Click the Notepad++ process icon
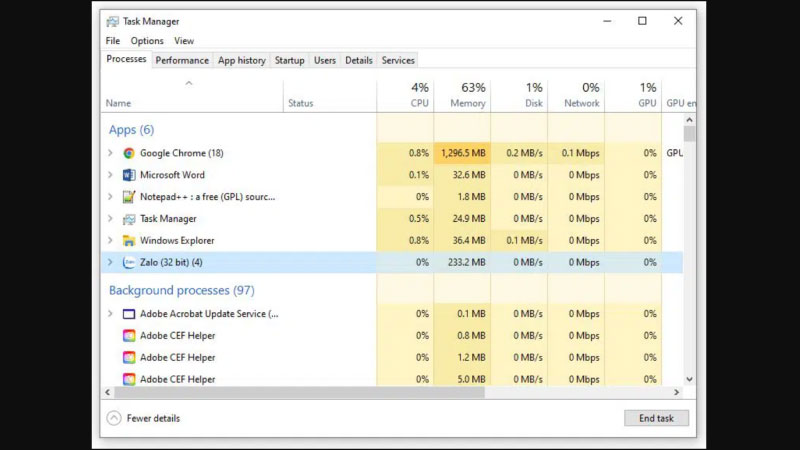 [x=129, y=197]
